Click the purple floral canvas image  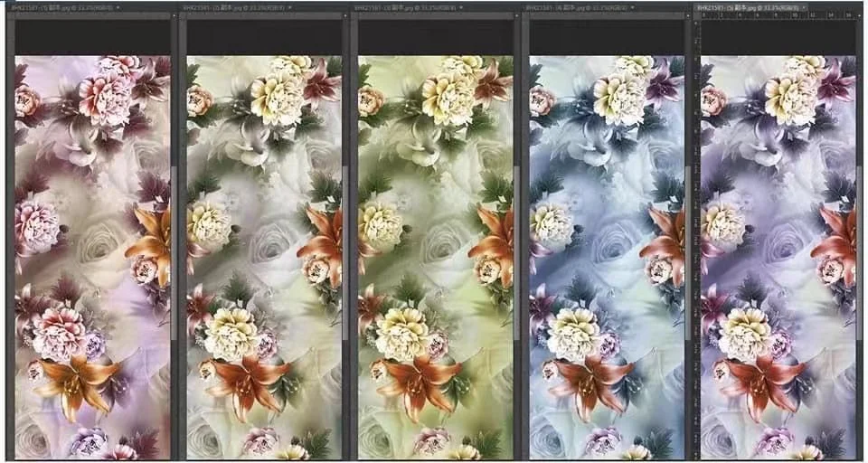[x=778, y=257]
